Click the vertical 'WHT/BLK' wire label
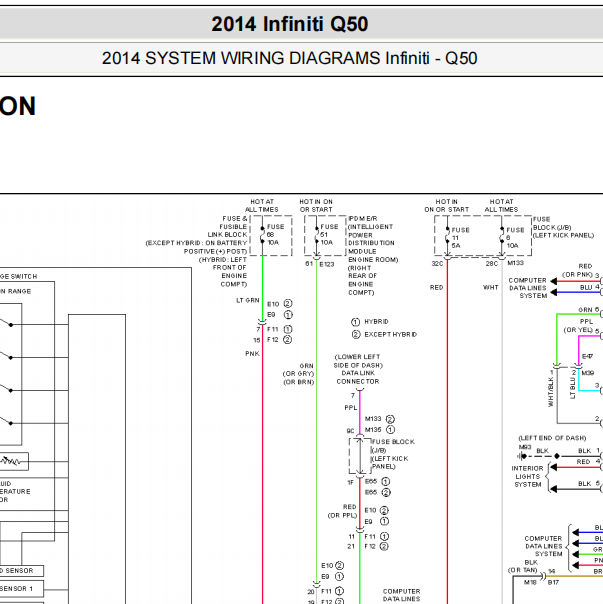Screen dimensions: 603x604 point(551,392)
